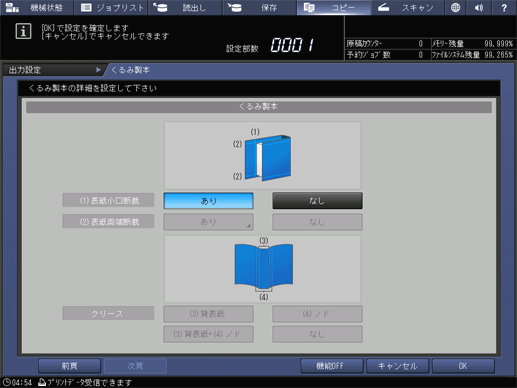Disable cover fore-edge trimming with なし

(317, 201)
